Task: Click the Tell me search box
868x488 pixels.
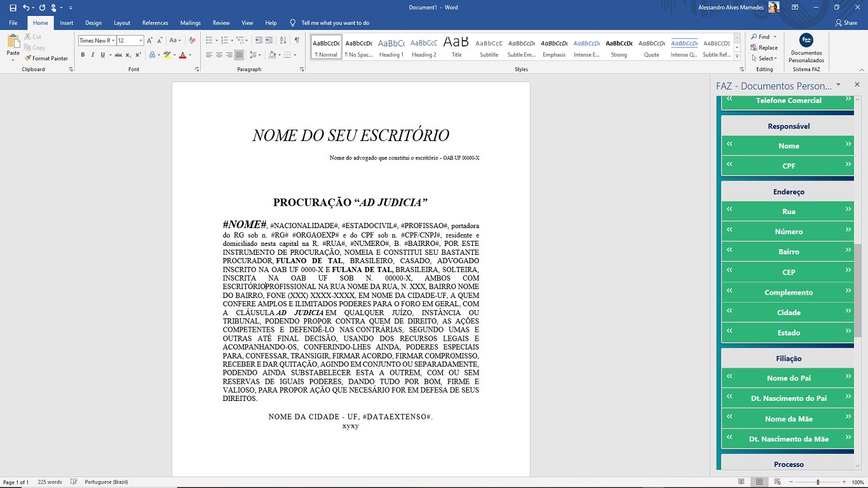Action: click(x=329, y=23)
